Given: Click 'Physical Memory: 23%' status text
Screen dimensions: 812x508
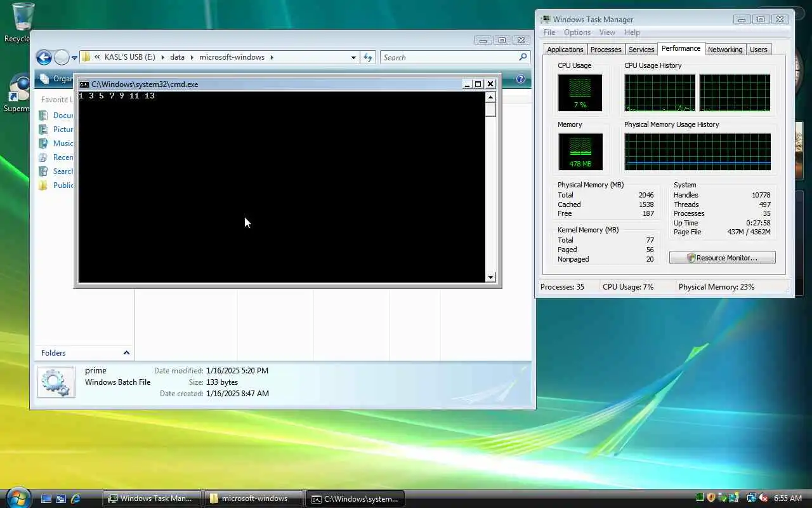Looking at the screenshot, I should click(x=717, y=287).
